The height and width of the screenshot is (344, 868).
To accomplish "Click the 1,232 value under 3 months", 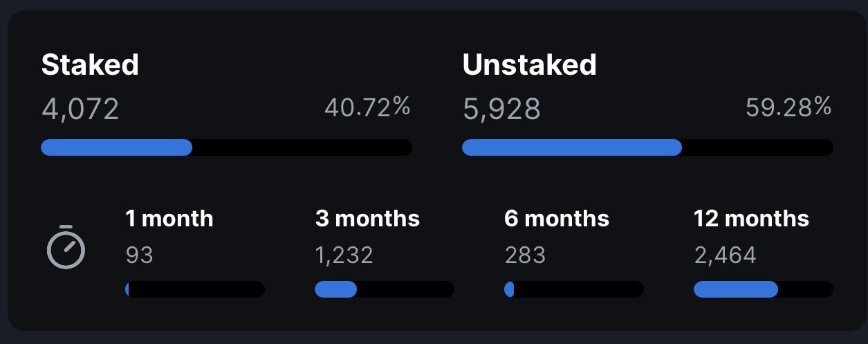I will point(344,255).
